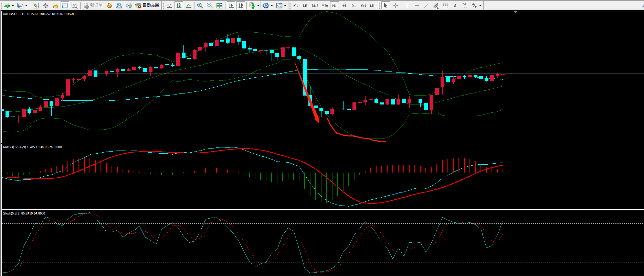Switch timeframe to H4
Image resolution: width=644 pixels, height=276 pixels.
[x=344, y=5]
